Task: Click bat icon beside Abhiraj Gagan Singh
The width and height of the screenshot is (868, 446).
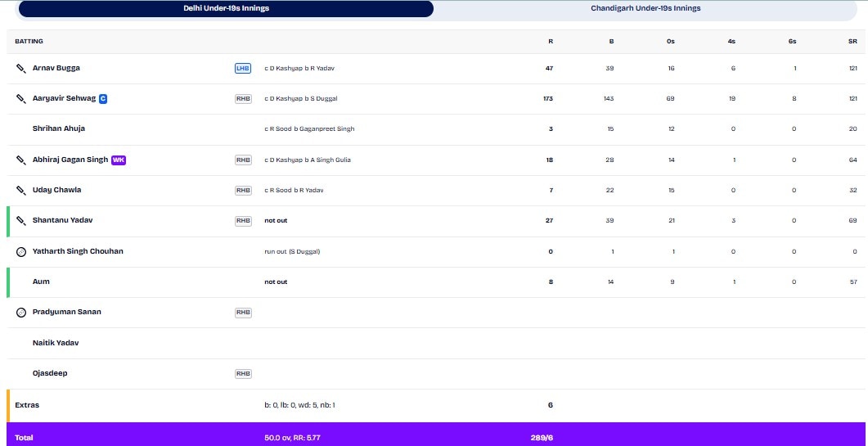Action: pos(21,160)
